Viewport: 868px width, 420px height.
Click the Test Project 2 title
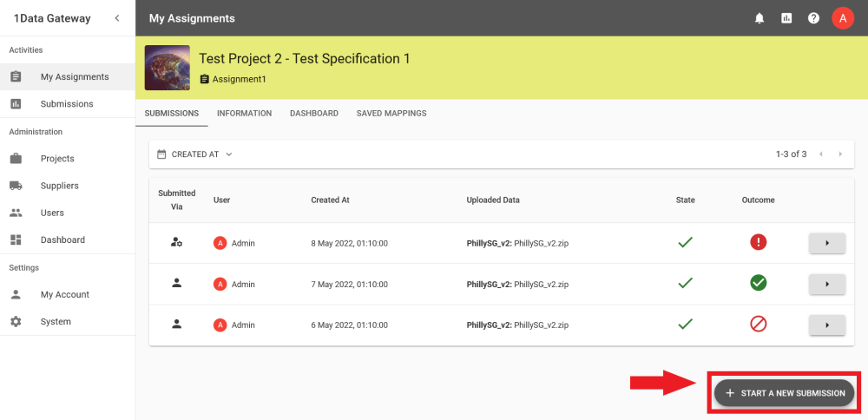[305, 59]
